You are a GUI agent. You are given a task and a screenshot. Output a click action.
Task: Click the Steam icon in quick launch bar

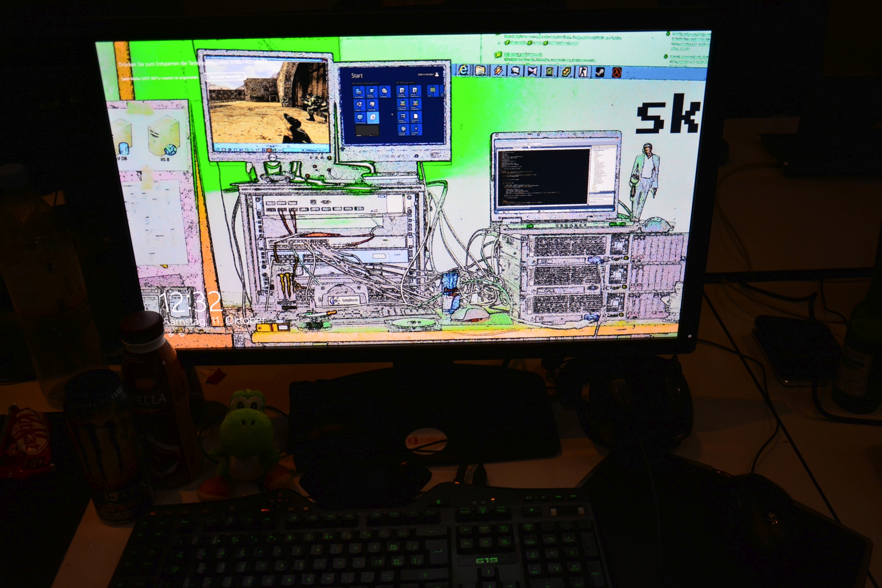599,72
